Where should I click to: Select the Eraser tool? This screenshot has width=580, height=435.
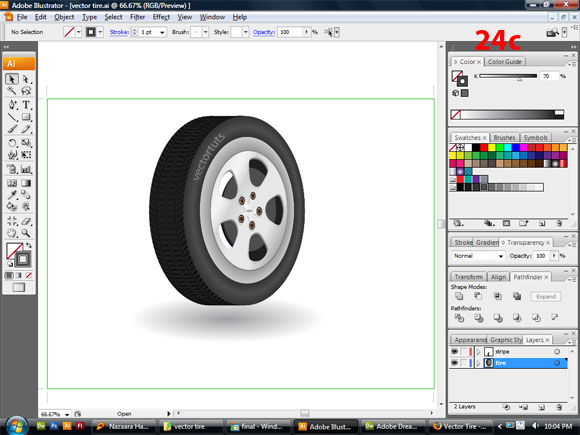pos(26,221)
